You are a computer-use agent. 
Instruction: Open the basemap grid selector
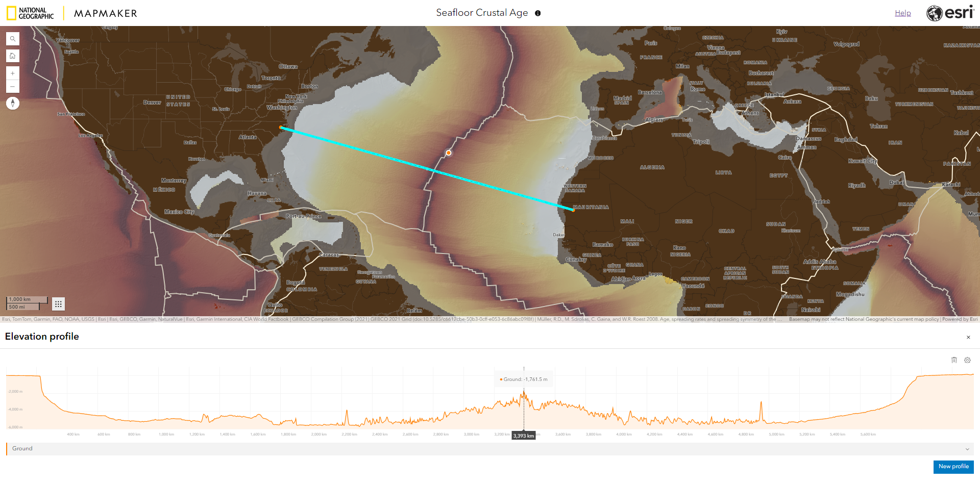(58, 303)
